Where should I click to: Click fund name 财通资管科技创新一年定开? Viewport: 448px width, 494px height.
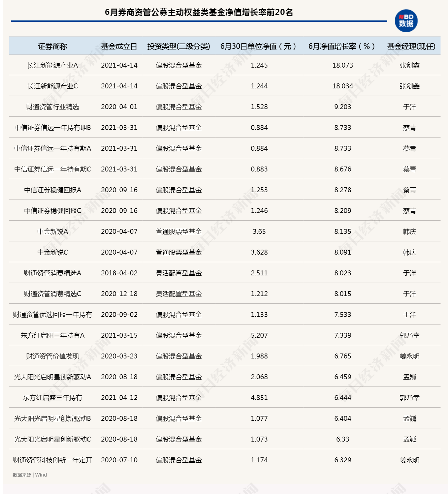point(52,460)
